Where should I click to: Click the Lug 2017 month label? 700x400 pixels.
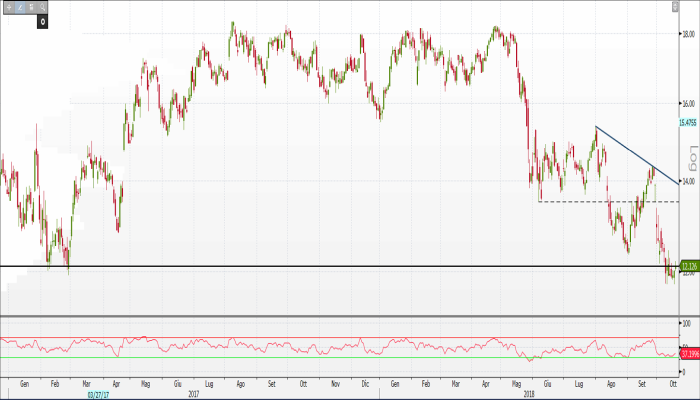click(208, 383)
